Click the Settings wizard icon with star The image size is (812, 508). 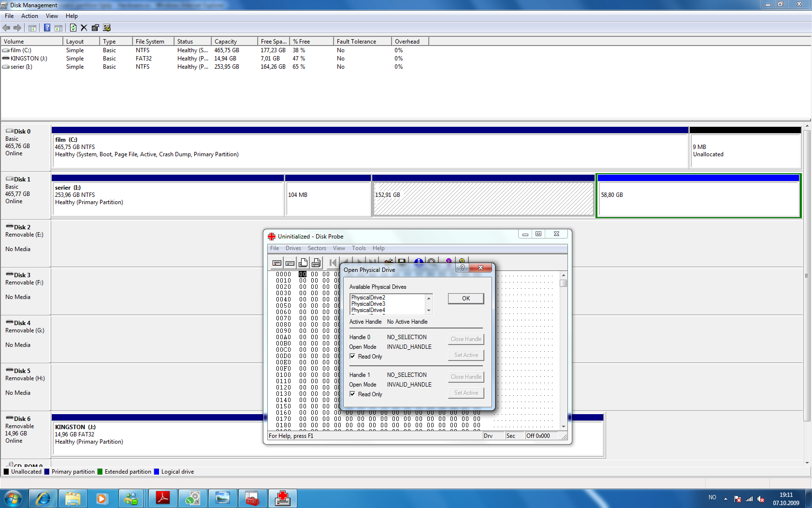tap(107, 28)
